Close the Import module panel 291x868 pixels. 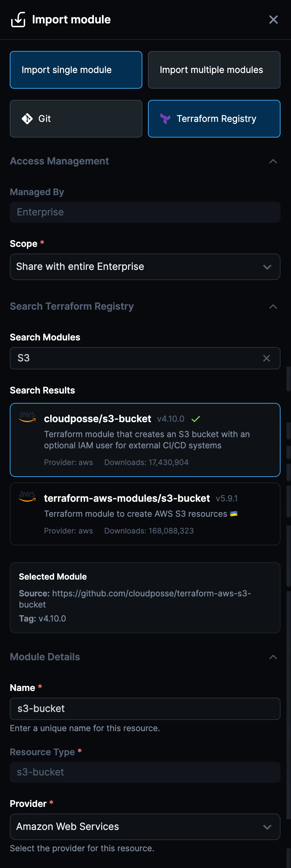click(274, 20)
